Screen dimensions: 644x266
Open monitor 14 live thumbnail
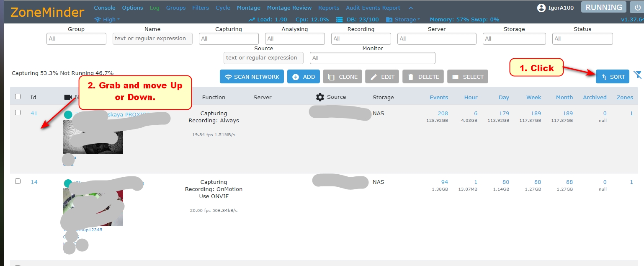click(93, 207)
